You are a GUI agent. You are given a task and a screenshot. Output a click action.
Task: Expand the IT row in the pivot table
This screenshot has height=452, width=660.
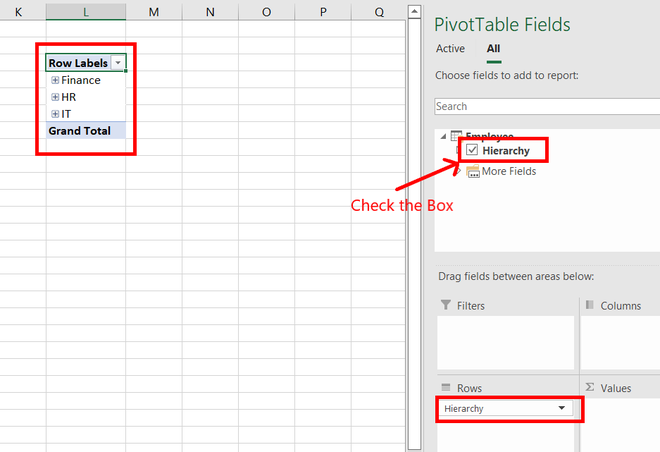(55, 114)
